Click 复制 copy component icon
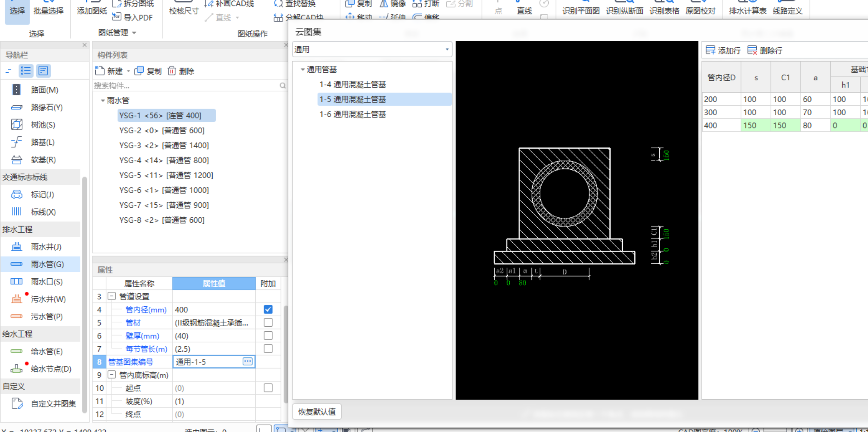Screen dimensions: 868x432 pos(139,71)
